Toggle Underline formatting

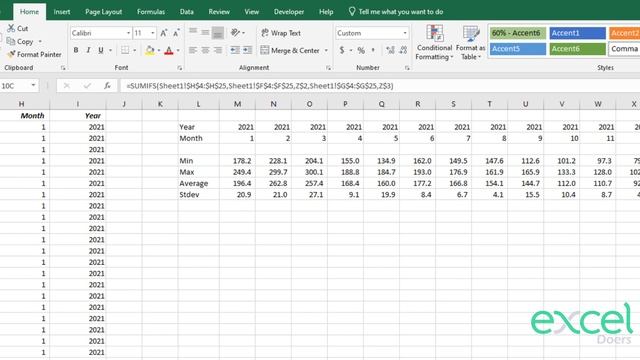(x=101, y=50)
